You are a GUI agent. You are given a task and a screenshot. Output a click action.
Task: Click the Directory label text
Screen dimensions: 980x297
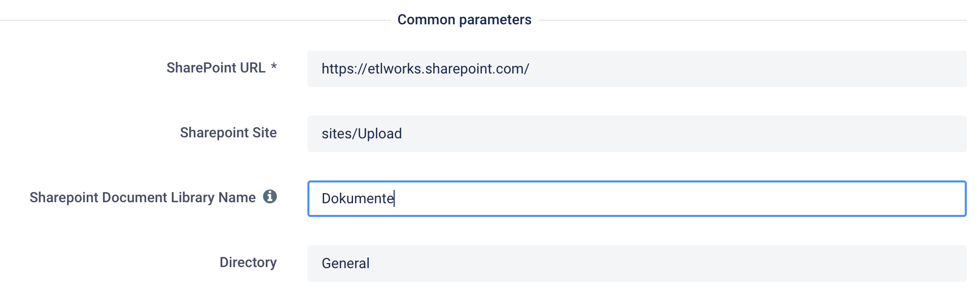click(x=248, y=263)
